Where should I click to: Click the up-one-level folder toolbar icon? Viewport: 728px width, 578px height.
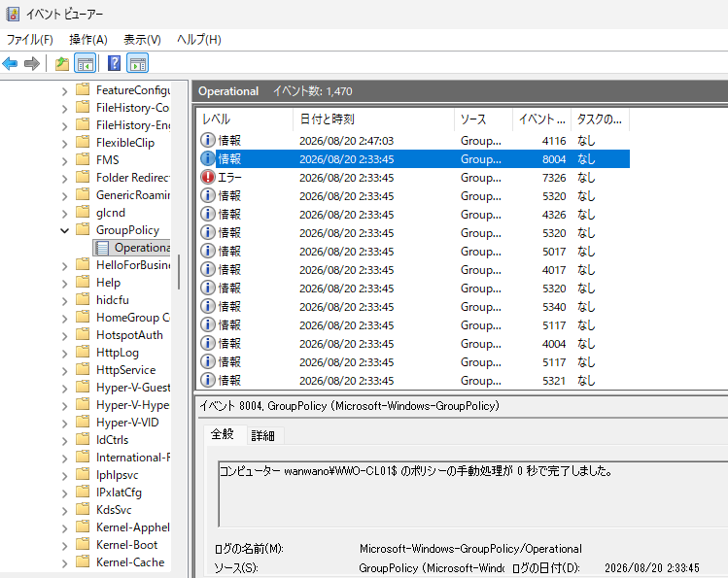[x=62, y=63]
